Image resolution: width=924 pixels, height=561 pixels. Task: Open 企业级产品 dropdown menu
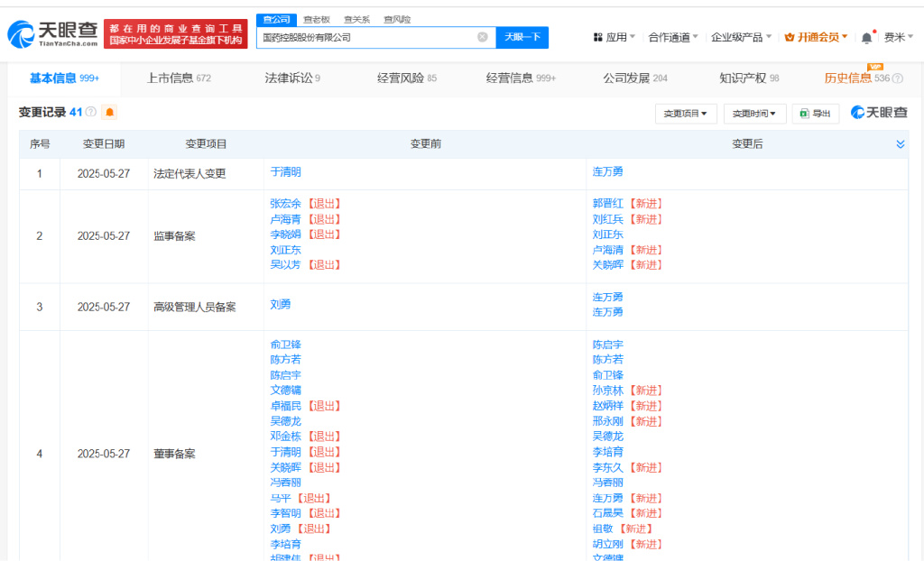(742, 37)
